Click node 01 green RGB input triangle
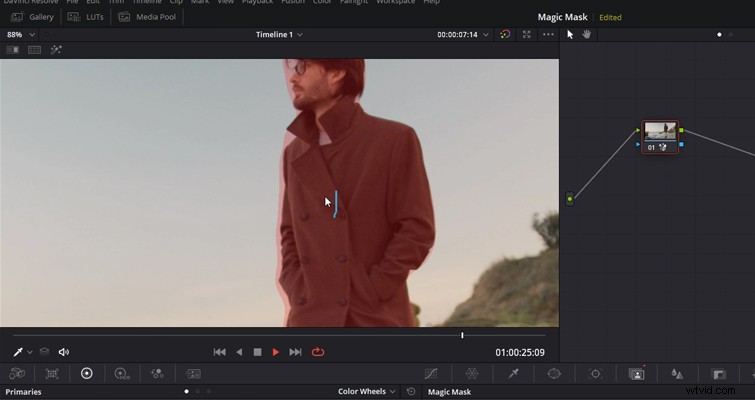This screenshot has width=755, height=400. [638, 130]
